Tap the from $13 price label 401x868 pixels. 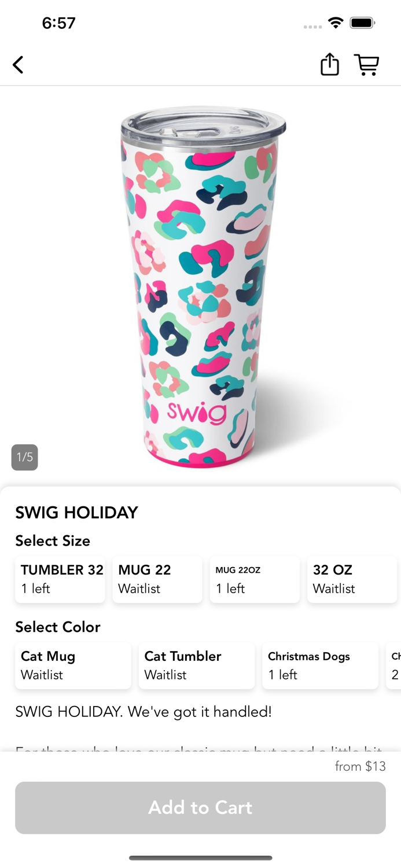360,766
